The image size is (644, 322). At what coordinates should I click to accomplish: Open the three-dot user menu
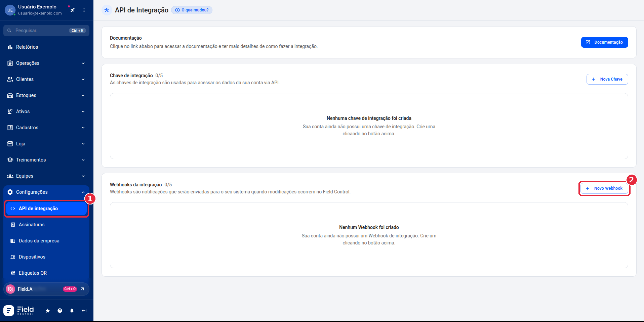point(84,10)
